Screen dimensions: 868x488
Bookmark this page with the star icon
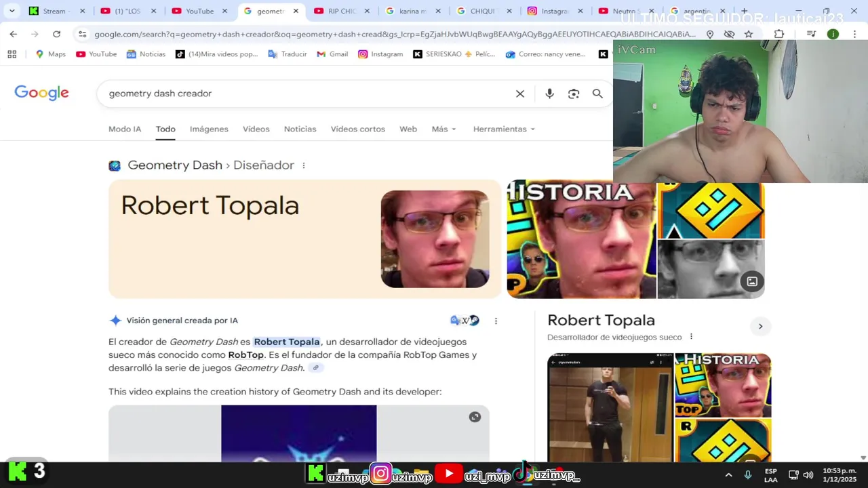click(749, 34)
